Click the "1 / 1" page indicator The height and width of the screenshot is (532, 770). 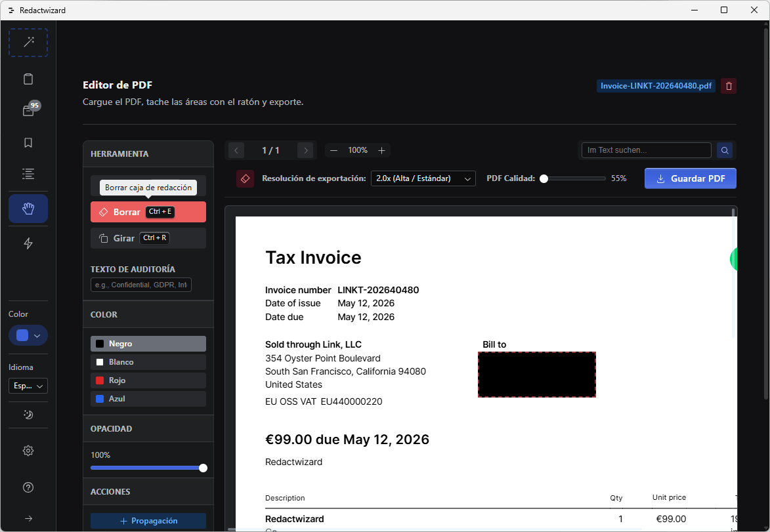(x=270, y=150)
